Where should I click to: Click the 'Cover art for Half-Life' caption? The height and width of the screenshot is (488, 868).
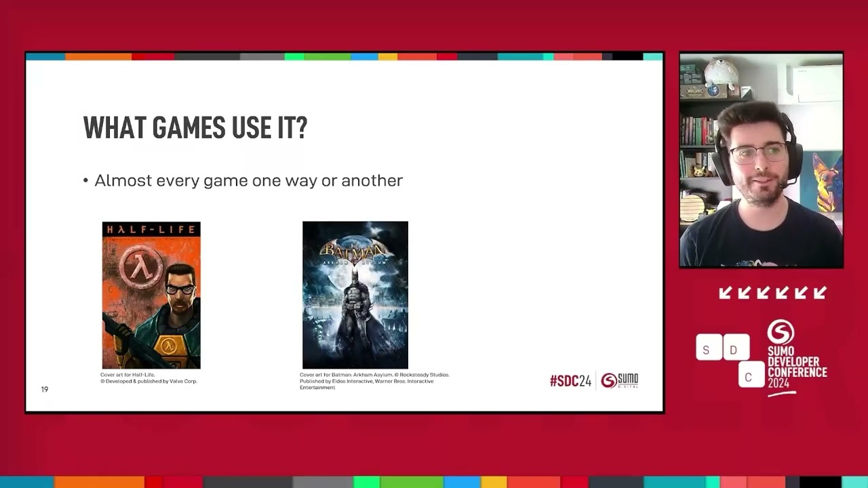tap(149, 378)
